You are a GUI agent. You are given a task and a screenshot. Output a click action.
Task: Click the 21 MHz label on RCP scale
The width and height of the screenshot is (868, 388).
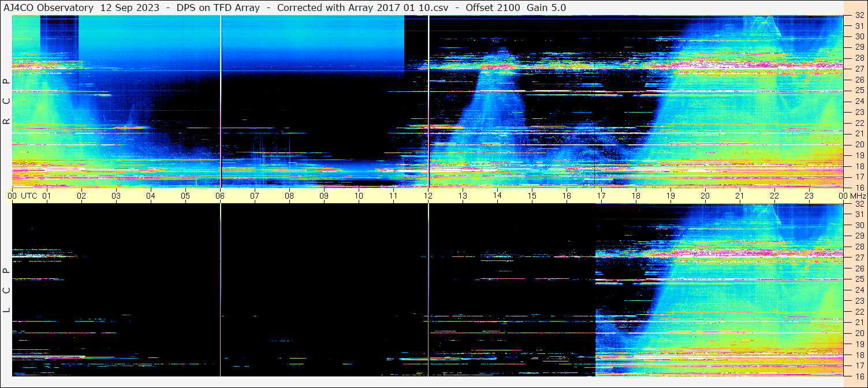[x=859, y=133]
